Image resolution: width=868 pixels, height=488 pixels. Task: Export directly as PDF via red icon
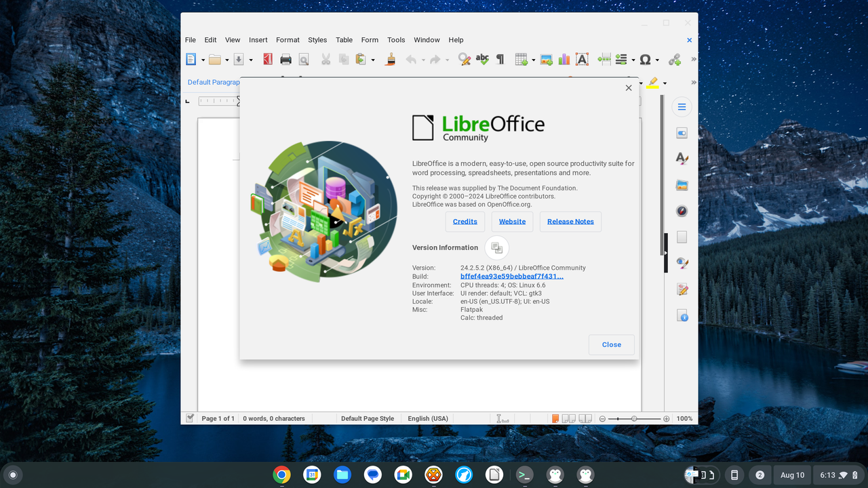tap(268, 60)
